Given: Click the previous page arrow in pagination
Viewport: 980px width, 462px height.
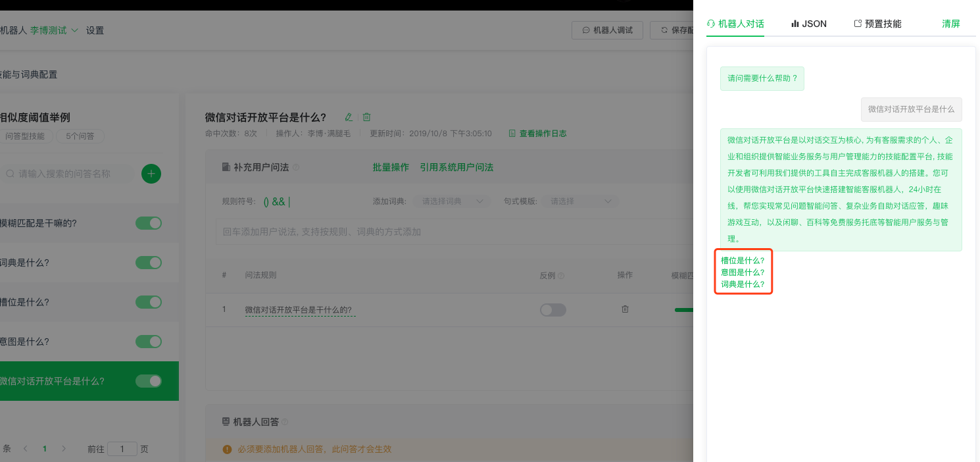Looking at the screenshot, I should coord(26,449).
